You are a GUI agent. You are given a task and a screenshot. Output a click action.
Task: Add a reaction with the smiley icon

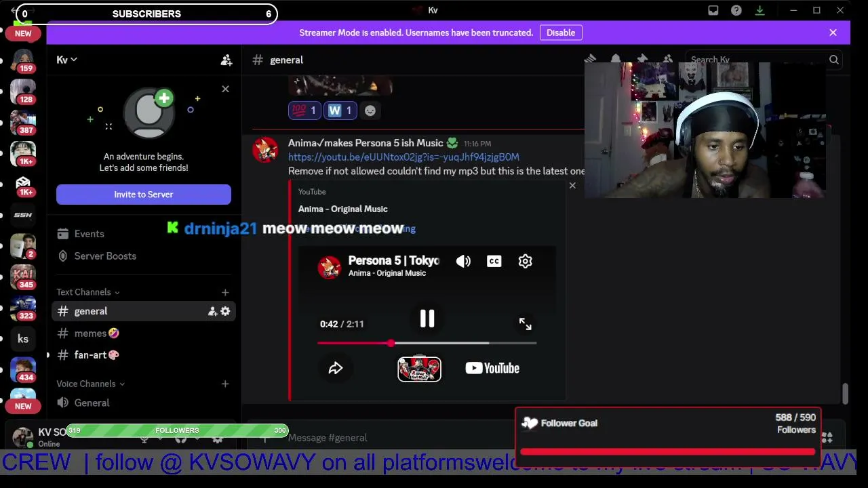[370, 110]
